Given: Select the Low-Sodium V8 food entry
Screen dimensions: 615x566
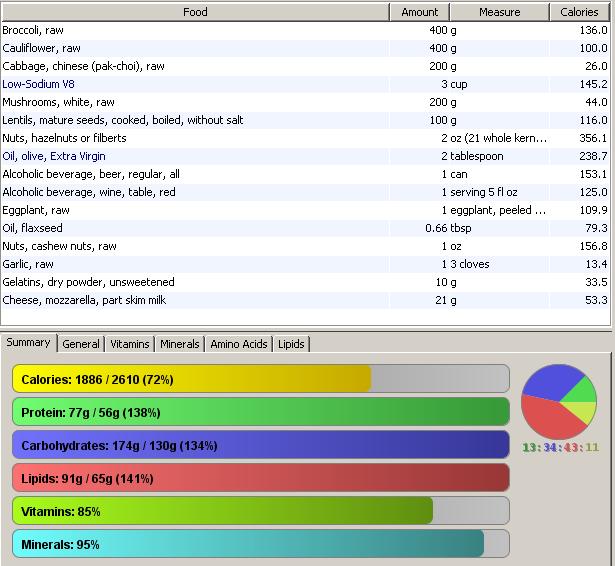Looking at the screenshot, I should [39, 84].
